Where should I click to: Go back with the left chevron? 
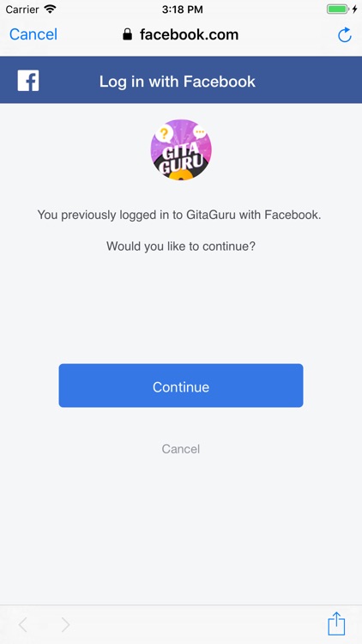pyautogui.click(x=23, y=625)
